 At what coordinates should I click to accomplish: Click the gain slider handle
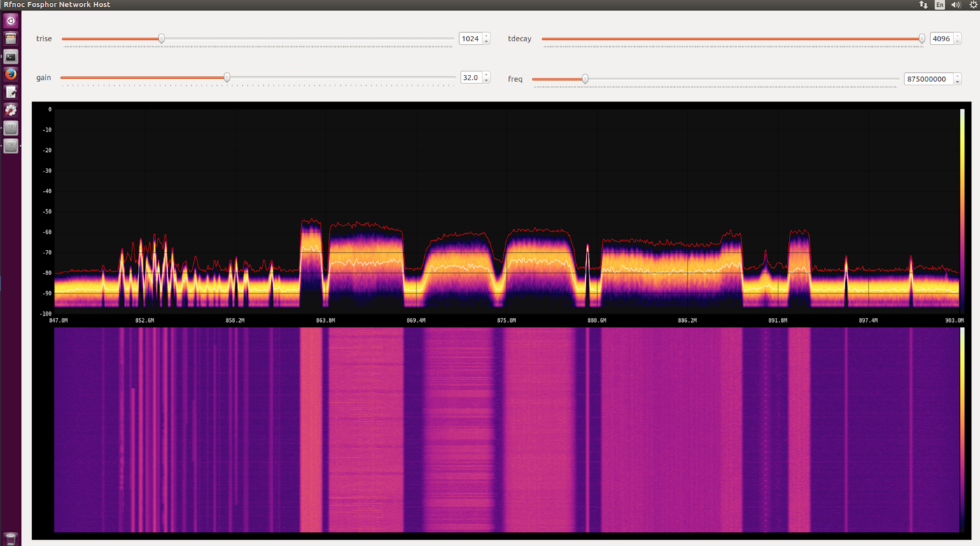226,78
